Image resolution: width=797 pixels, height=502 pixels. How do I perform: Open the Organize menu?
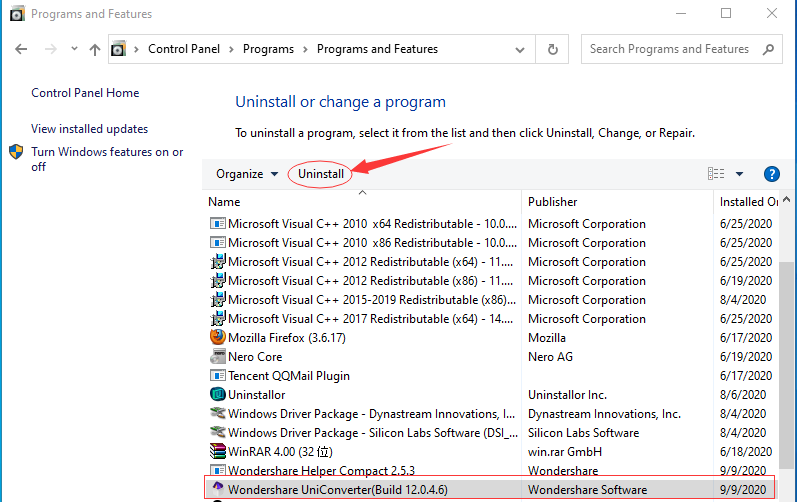coord(247,174)
